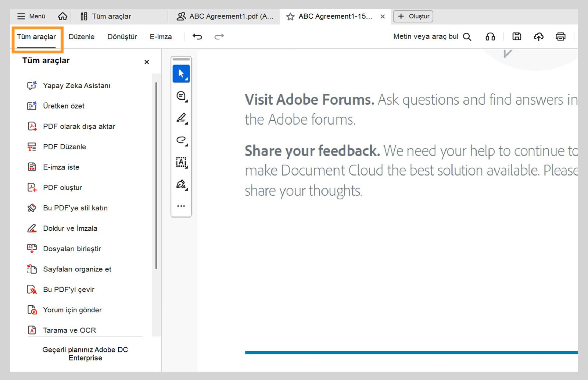Select the signature pen tool
The image size is (588, 380).
point(181,184)
